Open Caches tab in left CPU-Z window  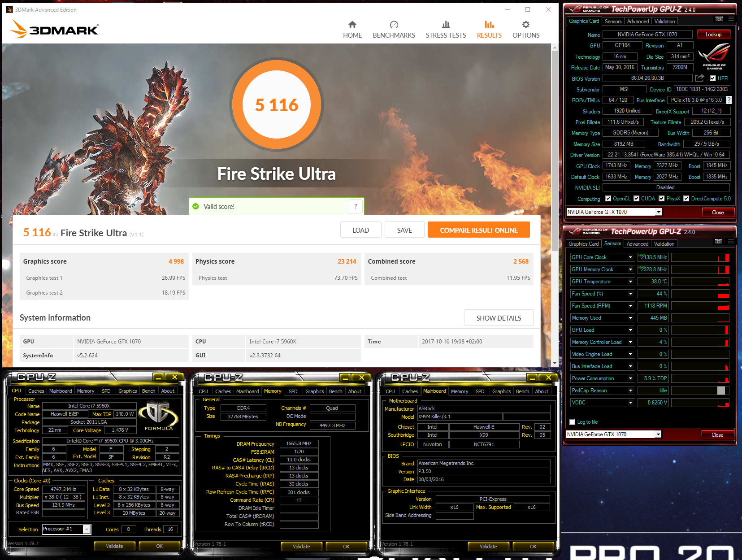coord(36,391)
